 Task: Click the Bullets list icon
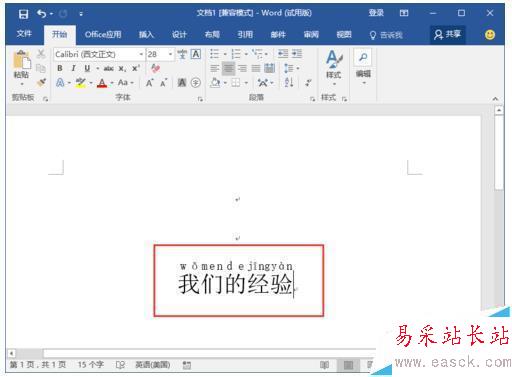[215, 54]
